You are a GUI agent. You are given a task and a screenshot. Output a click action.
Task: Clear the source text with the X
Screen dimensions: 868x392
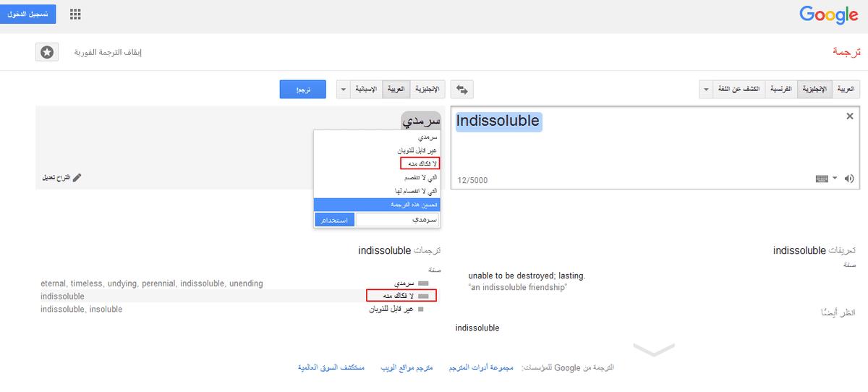click(850, 116)
